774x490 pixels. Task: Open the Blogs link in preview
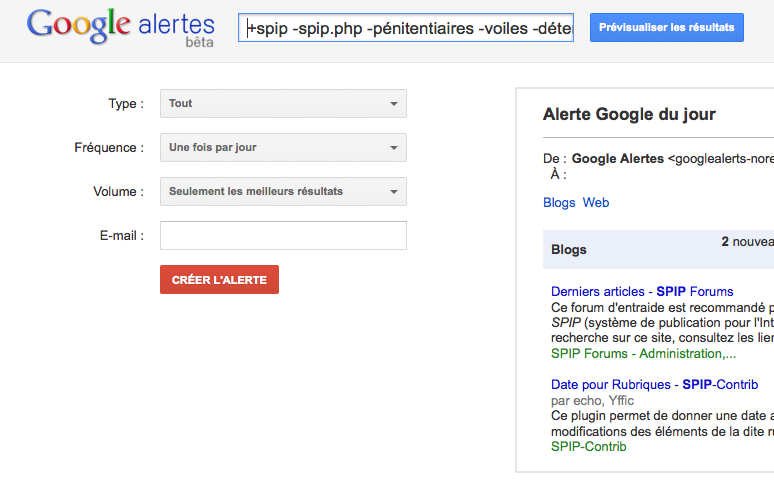(559, 203)
